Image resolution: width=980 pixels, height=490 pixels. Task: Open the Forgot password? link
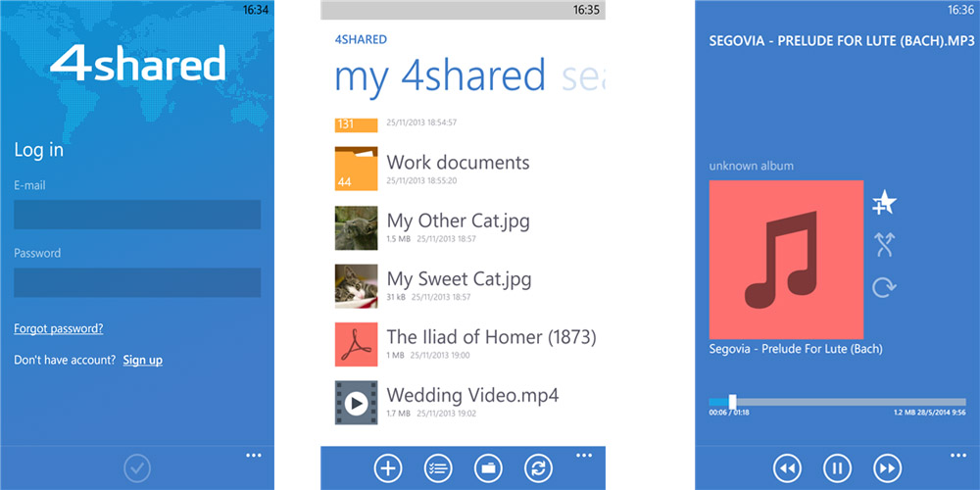click(58, 328)
